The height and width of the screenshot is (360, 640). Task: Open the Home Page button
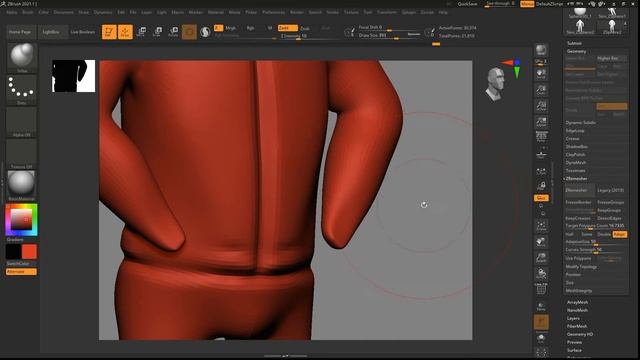point(21,32)
